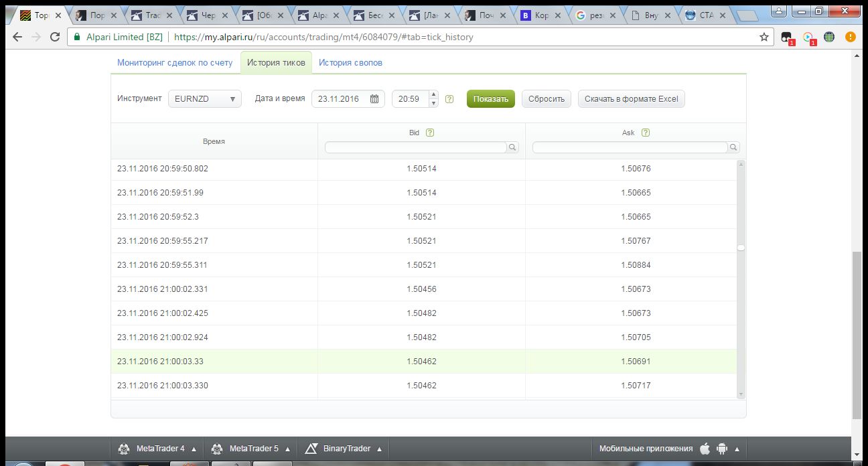The width and height of the screenshot is (868, 466).
Task: Expand the Мобильные приложения menu arrow
Action: 737,449
